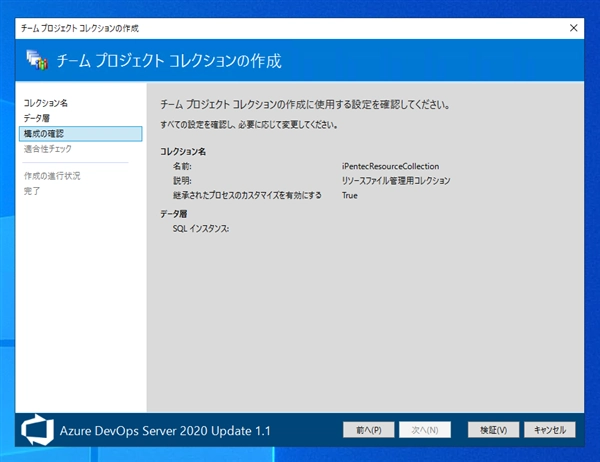Click the Azure DevOps logo in the footer

(37, 430)
